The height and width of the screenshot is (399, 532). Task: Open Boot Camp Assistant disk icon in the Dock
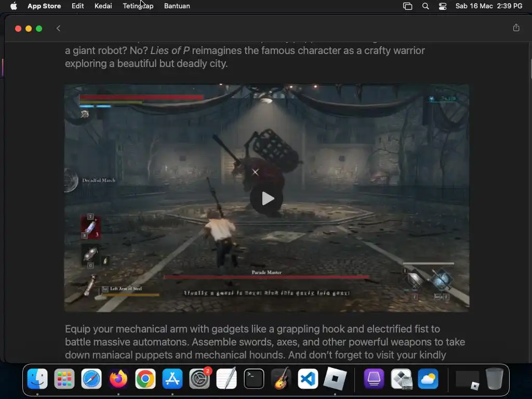pos(401,379)
